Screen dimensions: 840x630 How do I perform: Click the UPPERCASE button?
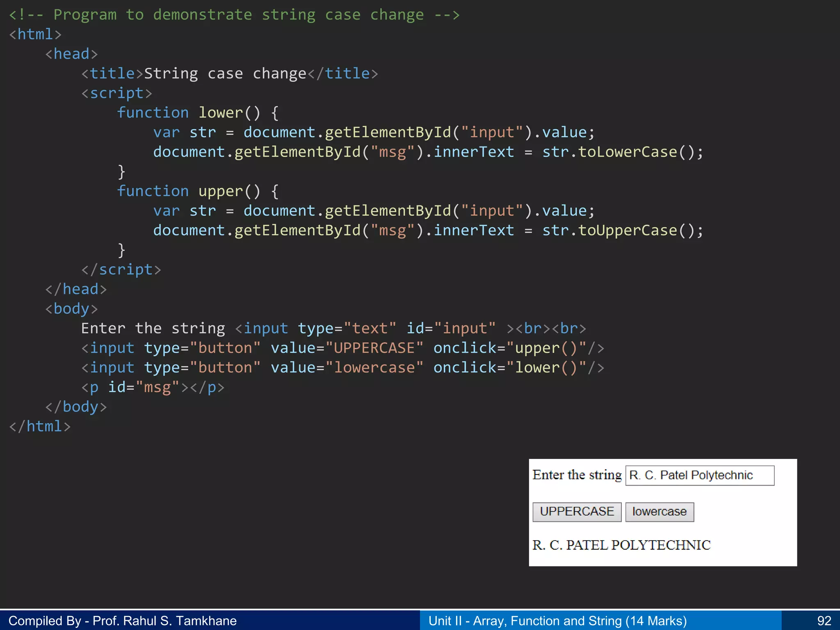[x=577, y=512]
